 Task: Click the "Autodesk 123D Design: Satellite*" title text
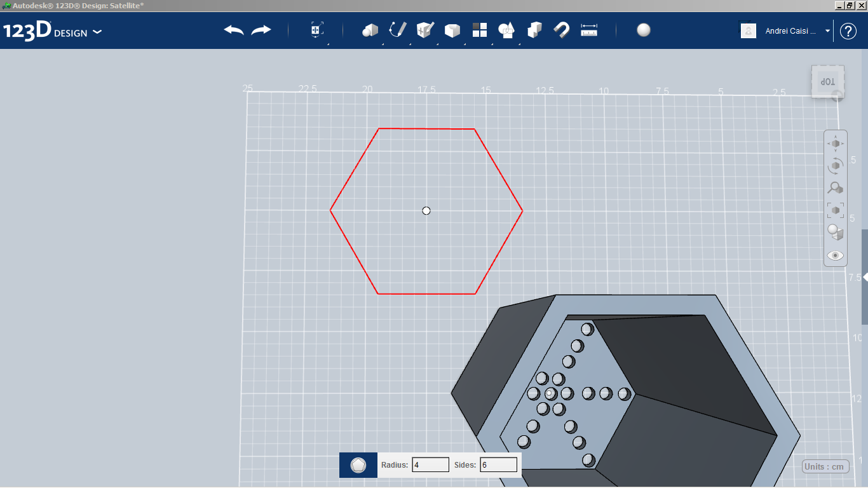[78, 5]
